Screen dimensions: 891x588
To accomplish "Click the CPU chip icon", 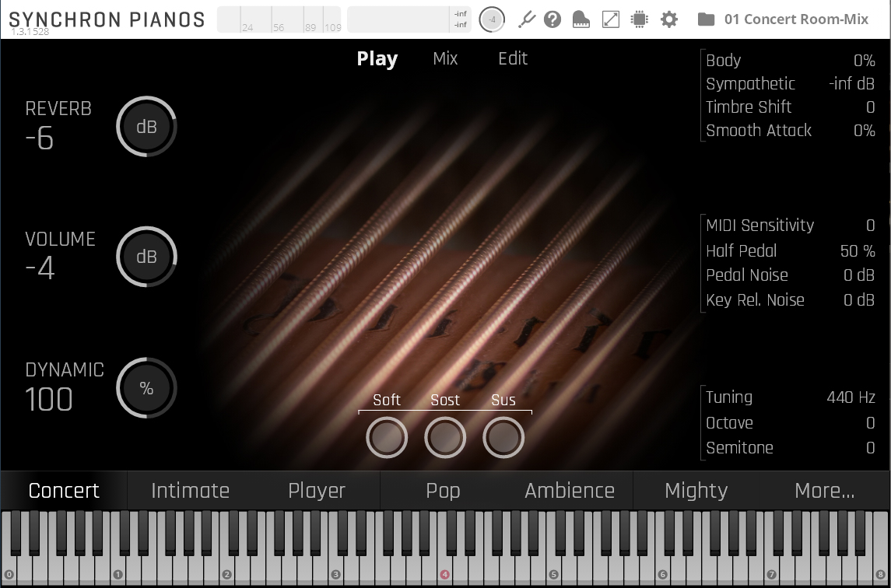I will coord(640,19).
